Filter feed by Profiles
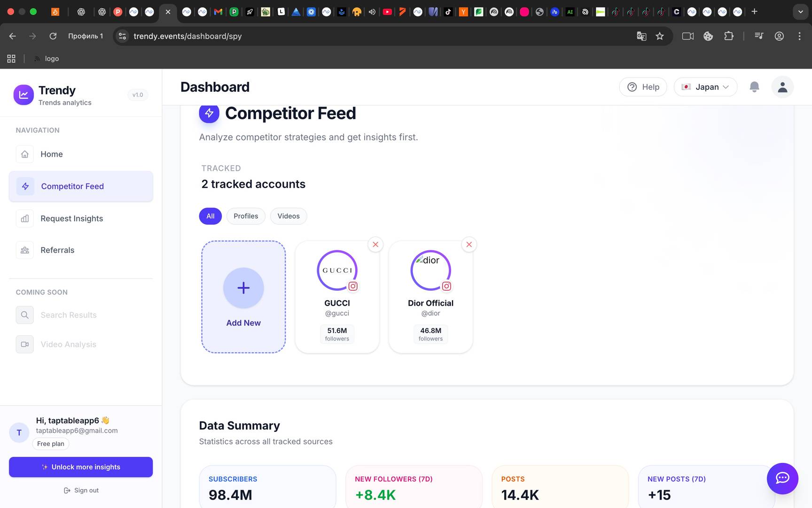This screenshot has height=508, width=812. [x=246, y=216]
